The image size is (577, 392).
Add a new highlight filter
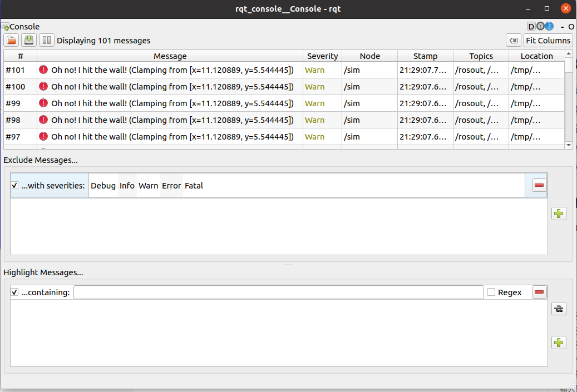pyautogui.click(x=559, y=343)
